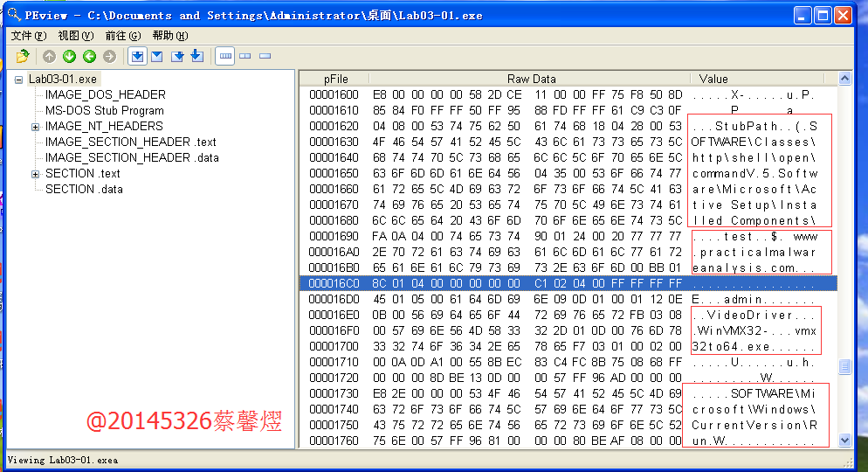Open the 文件(F) menu
Image resolution: width=868 pixels, height=472 pixels.
[x=28, y=36]
